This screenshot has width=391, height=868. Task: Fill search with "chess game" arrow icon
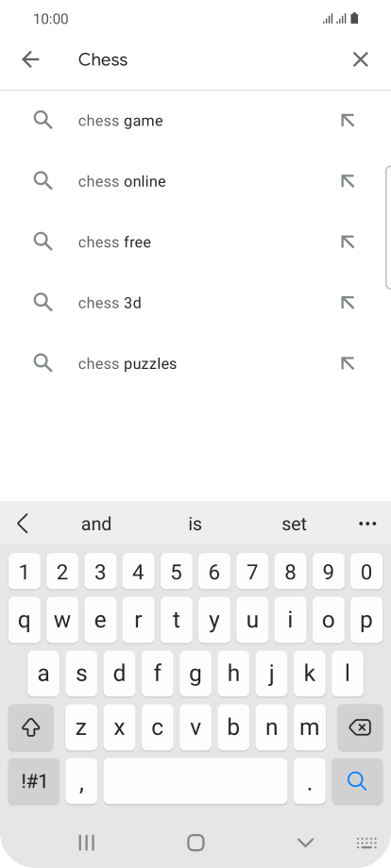point(348,120)
